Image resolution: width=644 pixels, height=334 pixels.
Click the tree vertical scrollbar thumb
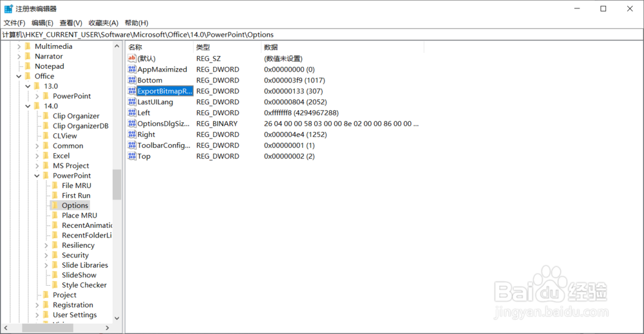(117, 184)
